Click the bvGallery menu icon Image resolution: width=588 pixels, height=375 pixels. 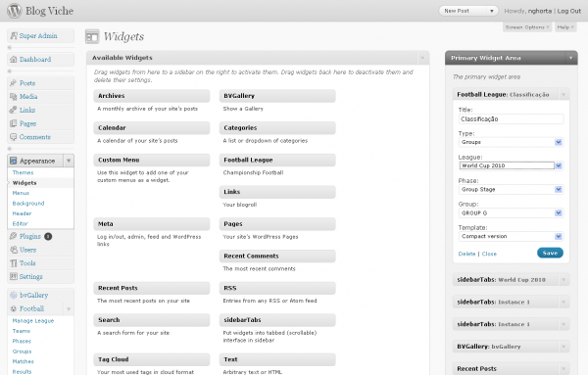14,295
